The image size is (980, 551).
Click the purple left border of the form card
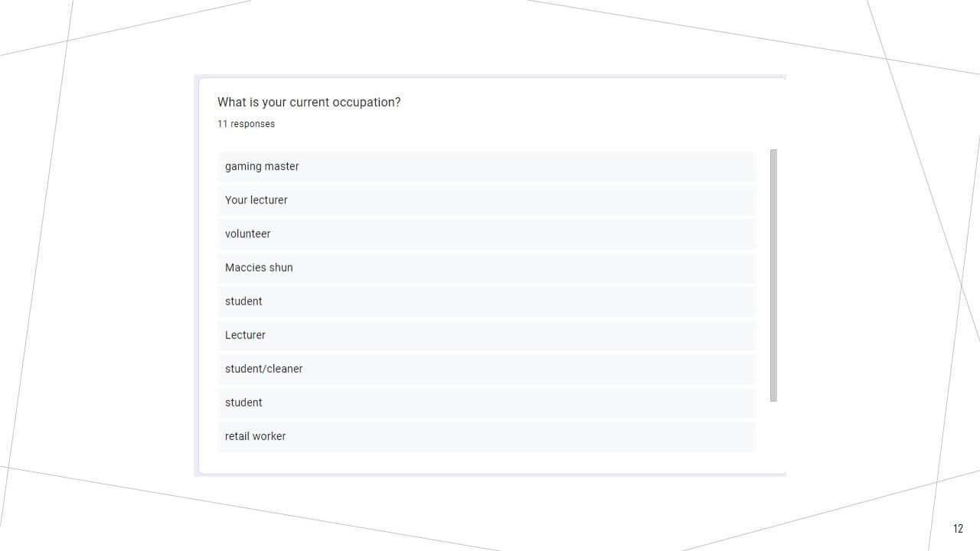[x=197, y=275]
